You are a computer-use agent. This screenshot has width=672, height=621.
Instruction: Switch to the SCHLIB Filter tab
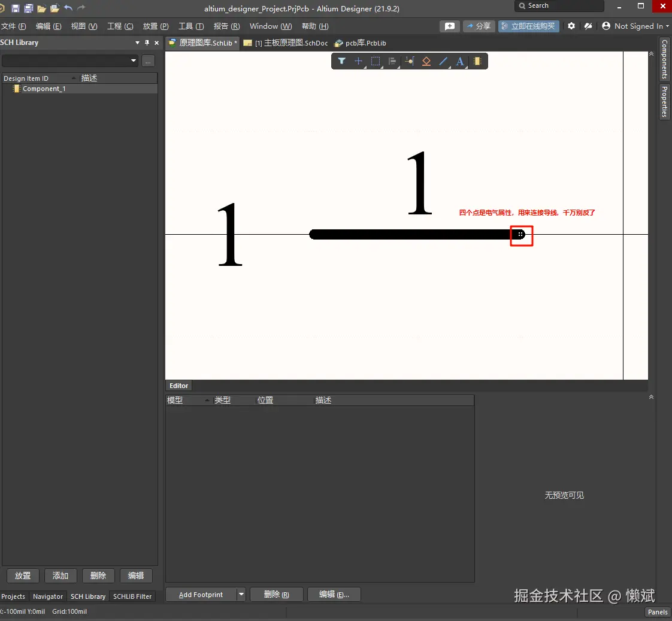132,596
